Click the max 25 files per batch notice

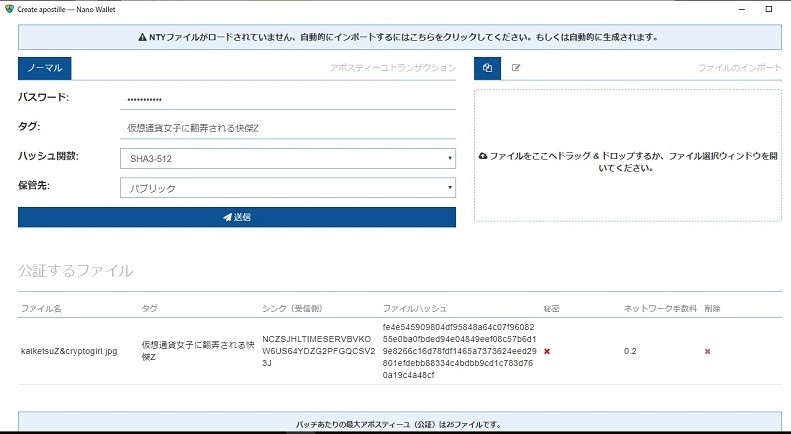400,423
